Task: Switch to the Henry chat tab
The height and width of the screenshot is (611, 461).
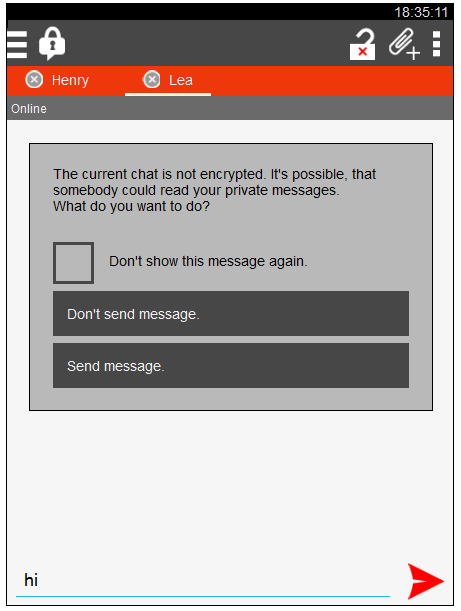Action: click(x=70, y=80)
